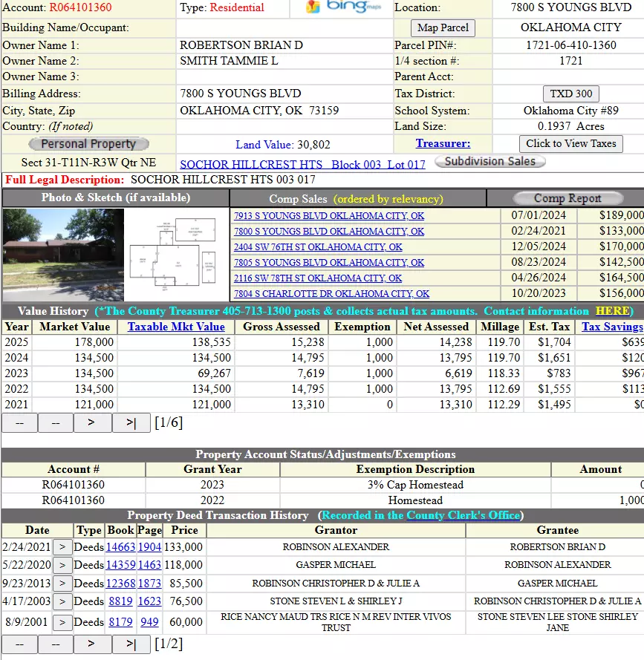Open Personal Property button
Screen dimensions: 644x660
pyautogui.click(x=88, y=144)
